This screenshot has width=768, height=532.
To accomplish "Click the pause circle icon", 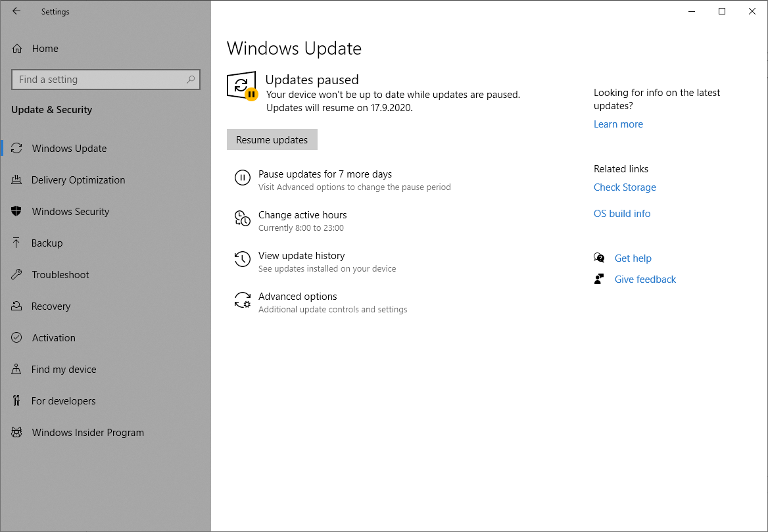I will click(243, 178).
